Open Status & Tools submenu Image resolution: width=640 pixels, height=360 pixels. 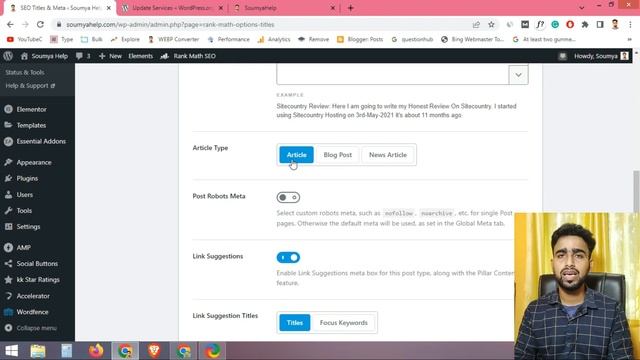24,72
